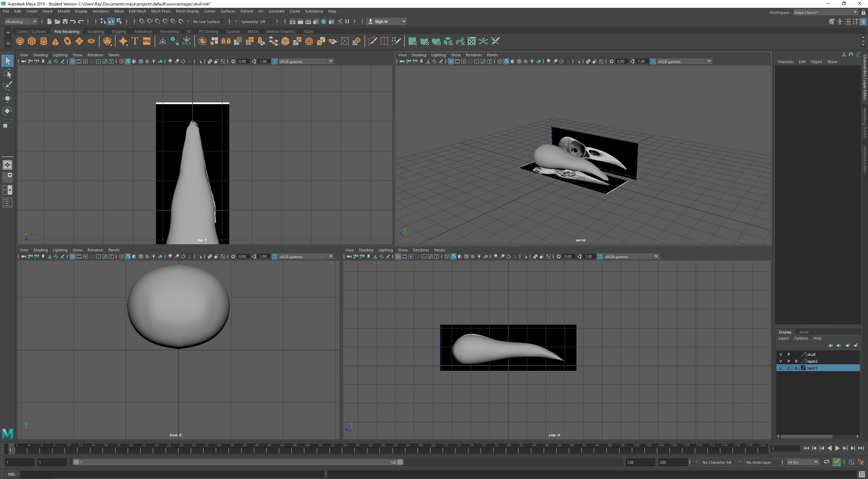Open Channels menu in Channel Box
Viewport: 868px width, 479px height.
click(x=785, y=62)
